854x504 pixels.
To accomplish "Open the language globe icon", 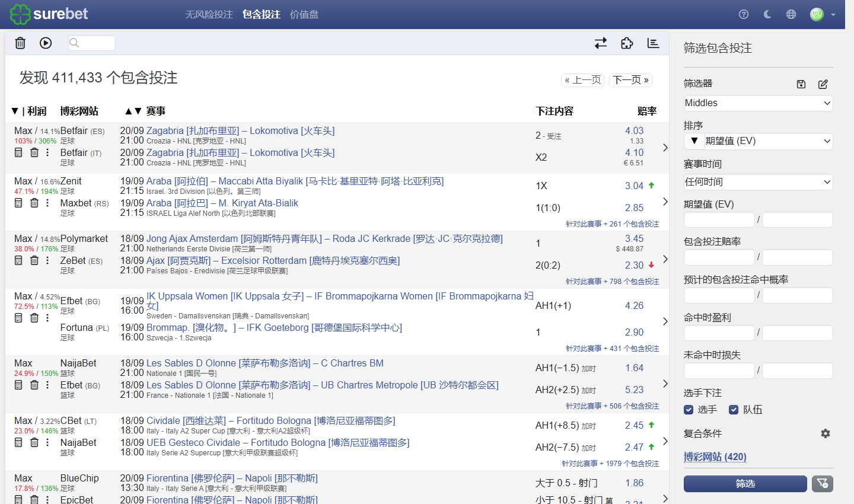I will 791,14.
